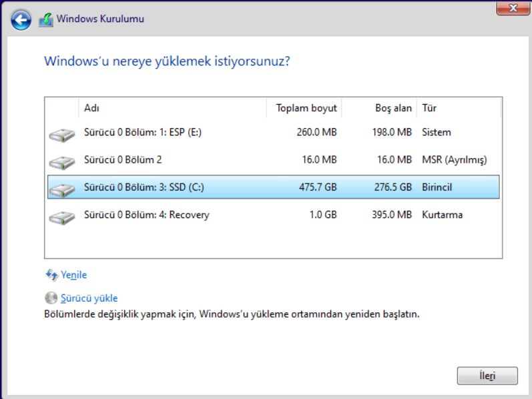Sort by the Toplam boyut column header
Screen dimensions: 532x399
[x=304, y=108]
